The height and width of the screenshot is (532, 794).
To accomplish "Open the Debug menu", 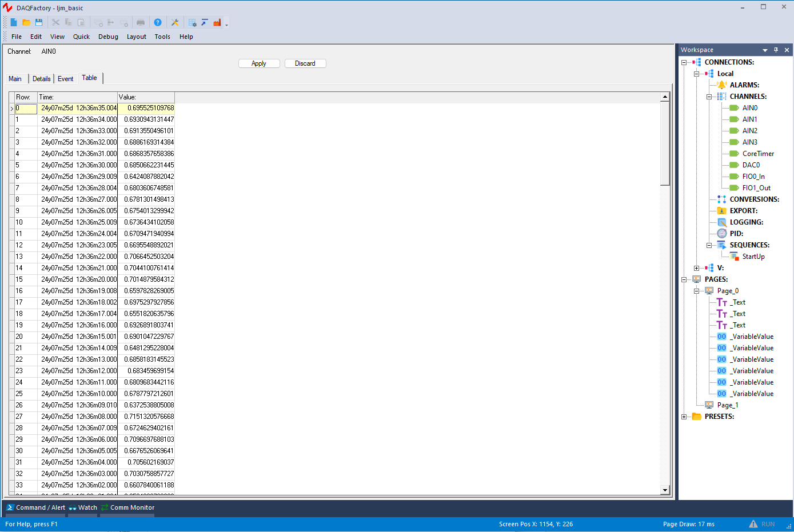I will click(x=108, y=37).
